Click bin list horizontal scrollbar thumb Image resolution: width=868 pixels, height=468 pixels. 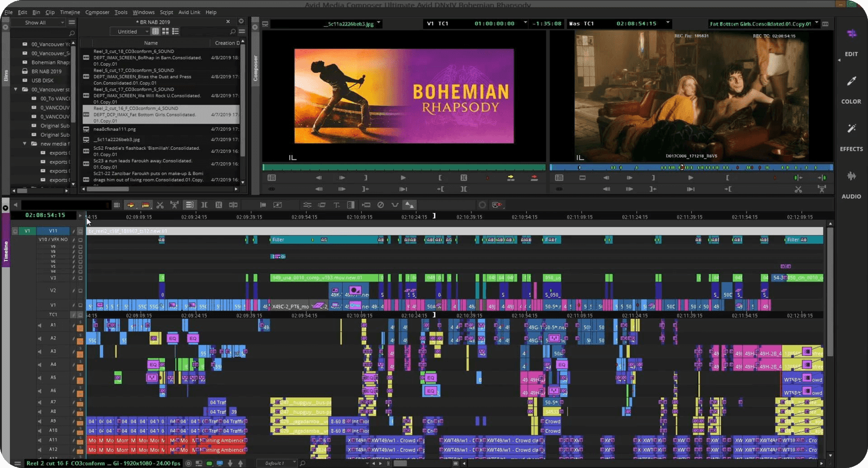108,189
